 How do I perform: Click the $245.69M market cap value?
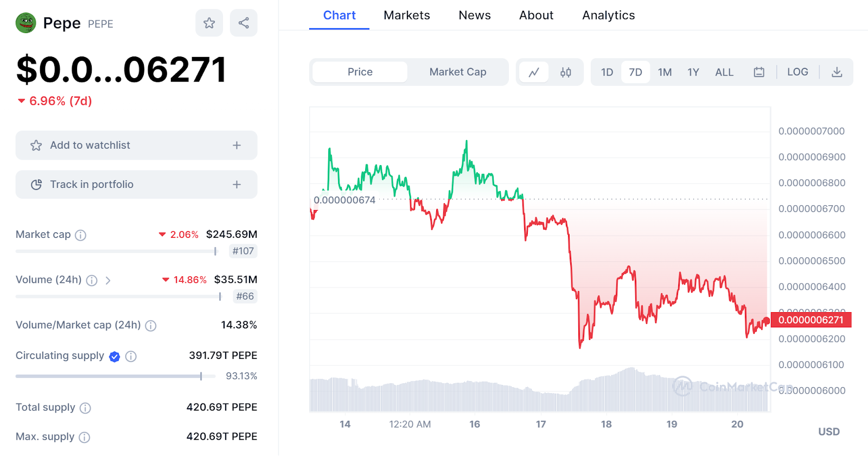[232, 235]
